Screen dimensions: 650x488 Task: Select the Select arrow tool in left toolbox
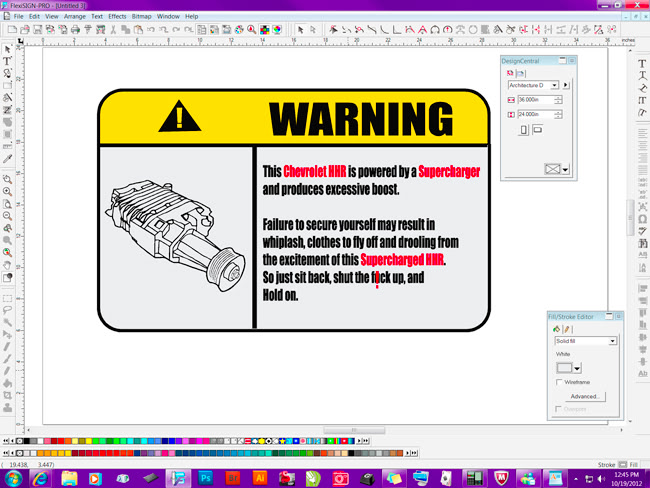click(7, 49)
